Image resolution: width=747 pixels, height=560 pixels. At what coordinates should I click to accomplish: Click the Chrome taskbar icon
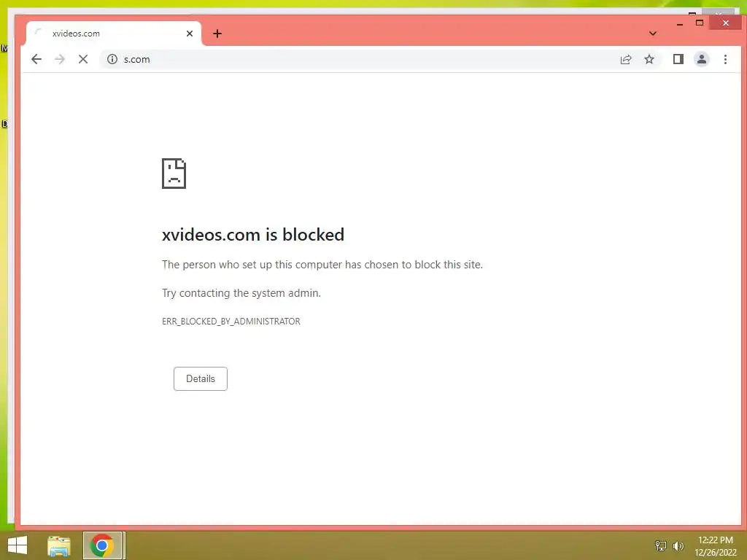pos(102,545)
